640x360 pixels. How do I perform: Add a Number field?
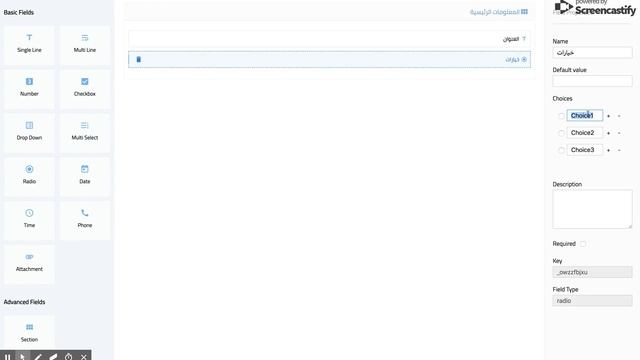(x=29, y=88)
